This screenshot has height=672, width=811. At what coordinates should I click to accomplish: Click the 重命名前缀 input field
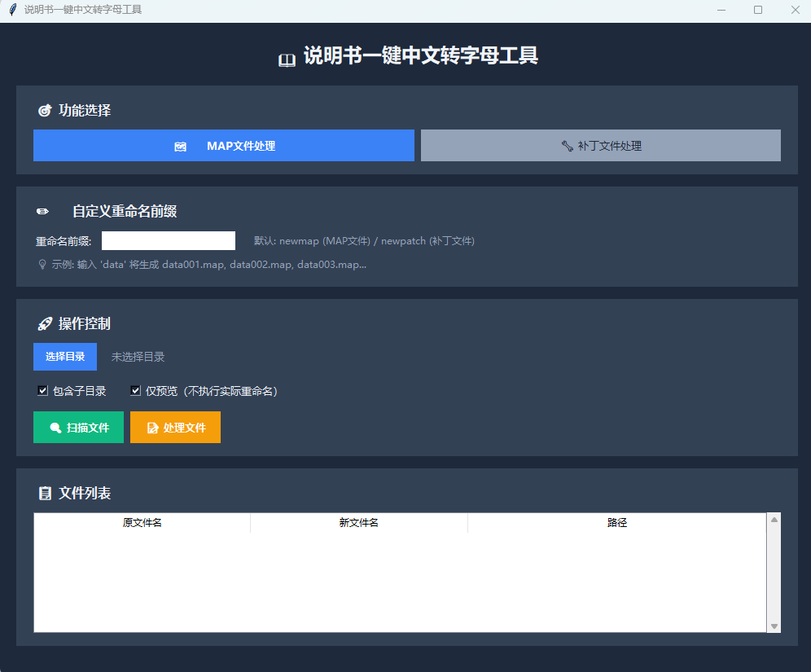[168, 240]
